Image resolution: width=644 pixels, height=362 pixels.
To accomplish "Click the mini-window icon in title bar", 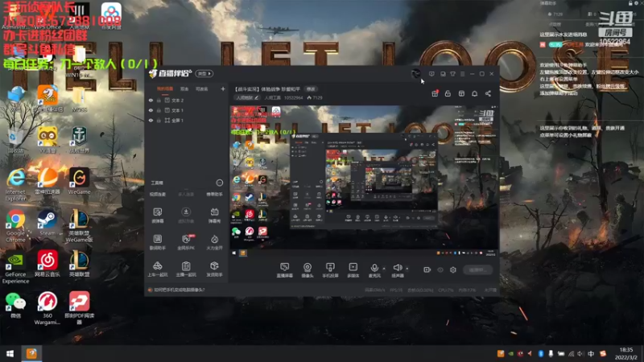I will pos(443,74).
